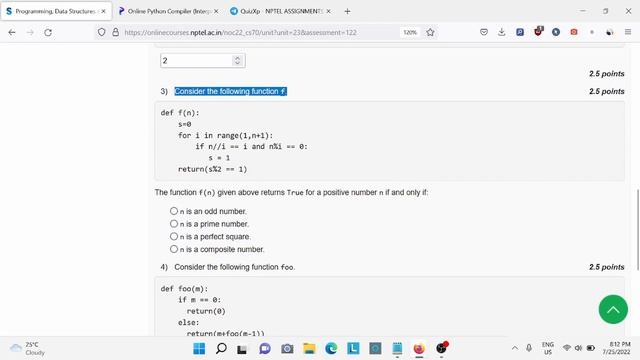This screenshot has width=640, height=360.
Task: Go back to previous page
Action: pos(12,32)
